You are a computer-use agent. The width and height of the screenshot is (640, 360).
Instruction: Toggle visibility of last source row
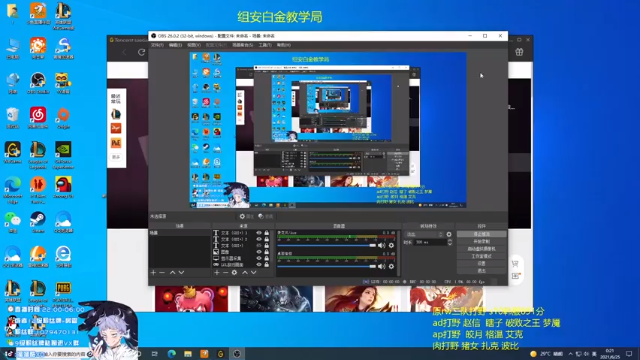point(259,264)
